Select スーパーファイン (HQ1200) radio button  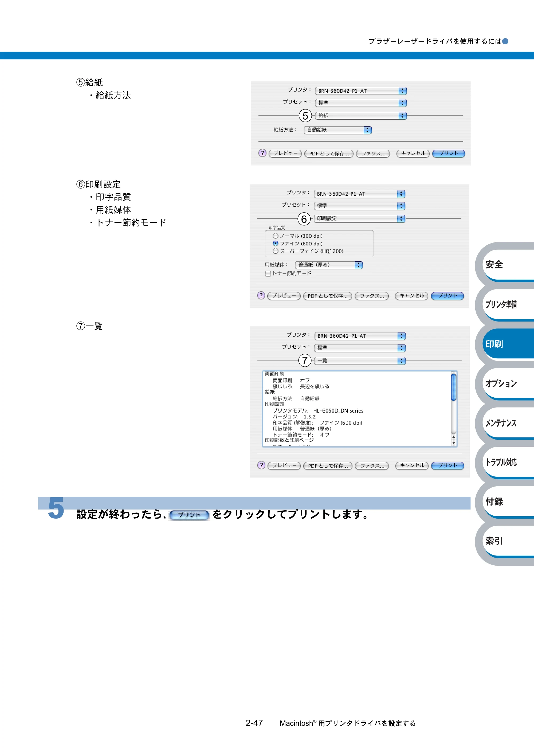276,251
